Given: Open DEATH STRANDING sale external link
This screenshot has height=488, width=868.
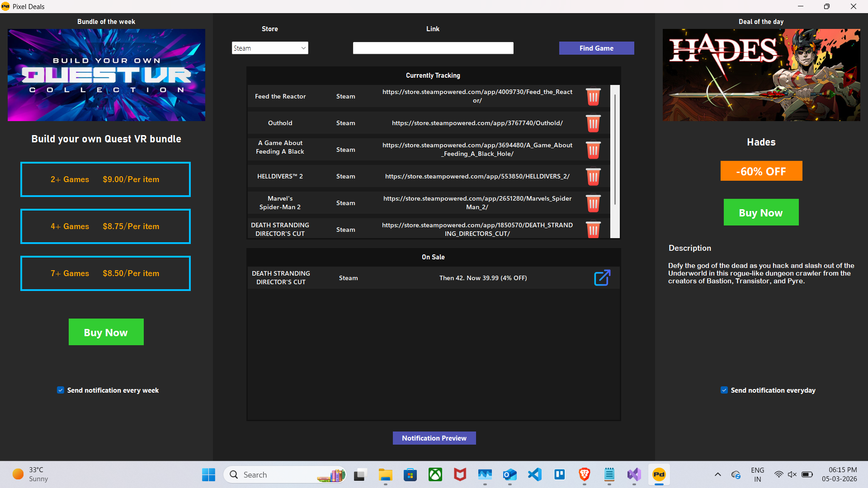Looking at the screenshot, I should pos(602,278).
